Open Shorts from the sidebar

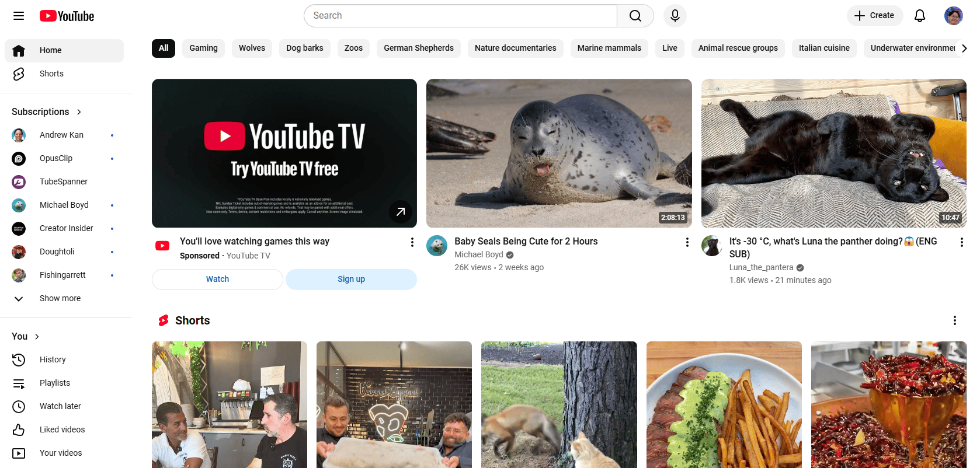(x=51, y=74)
